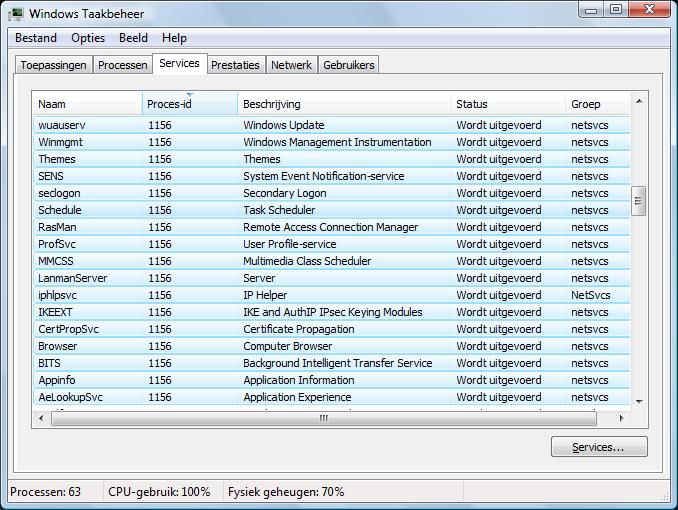Select the MMCSS service row
This screenshot has height=510, width=678.
click(332, 261)
